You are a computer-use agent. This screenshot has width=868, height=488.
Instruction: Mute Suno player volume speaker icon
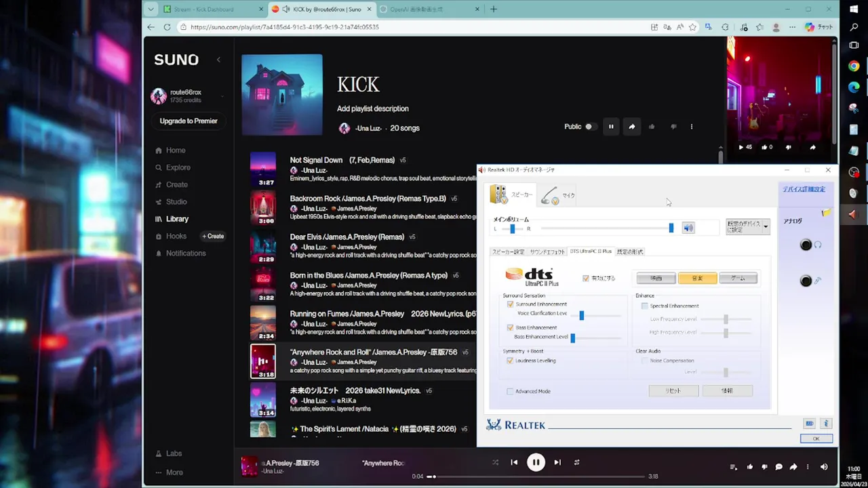[824, 467]
